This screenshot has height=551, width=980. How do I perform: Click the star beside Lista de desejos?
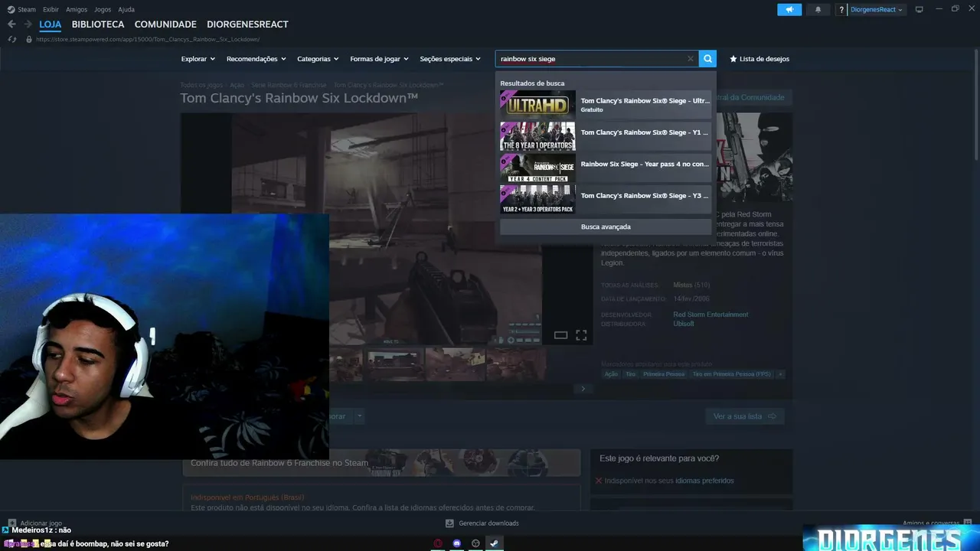point(733,59)
